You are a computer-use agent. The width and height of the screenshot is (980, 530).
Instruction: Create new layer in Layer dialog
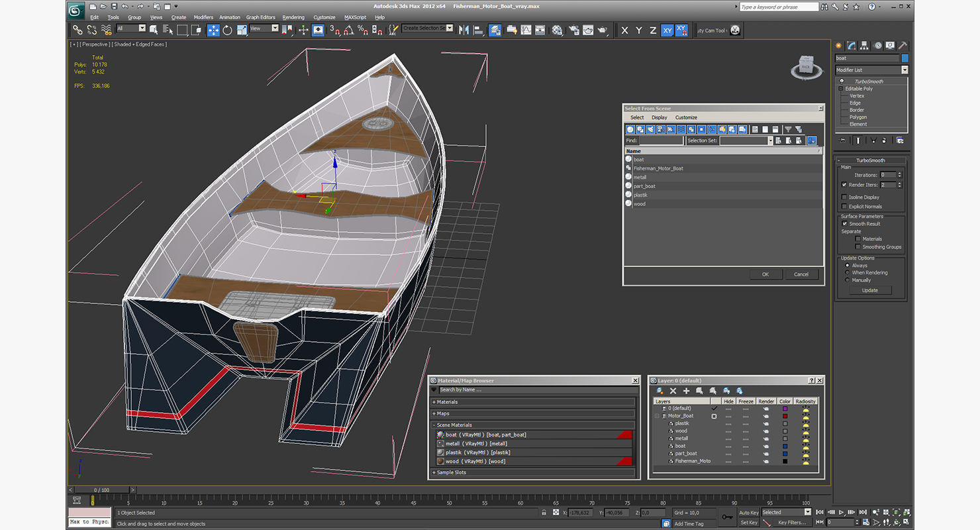[x=660, y=391]
